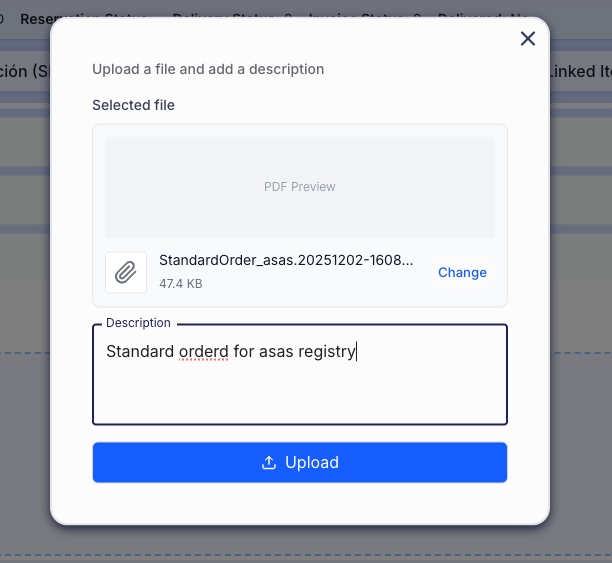Click the "Selected file" label
This screenshot has height=563, width=612.
[133, 105]
